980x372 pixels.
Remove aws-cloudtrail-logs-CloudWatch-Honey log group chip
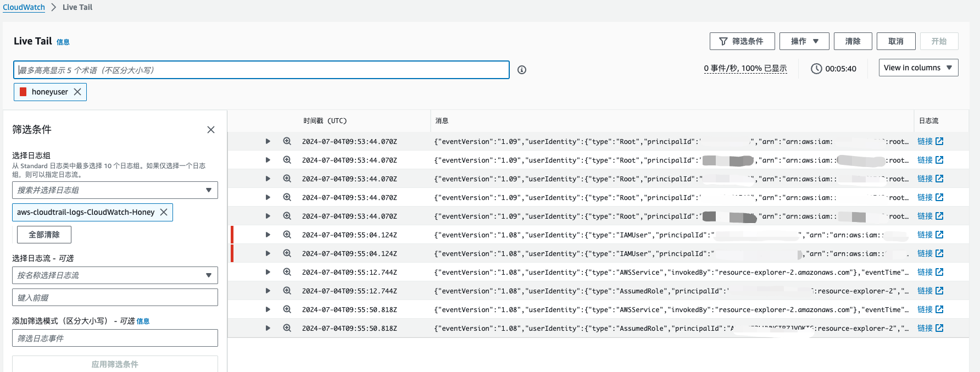pyautogui.click(x=164, y=212)
